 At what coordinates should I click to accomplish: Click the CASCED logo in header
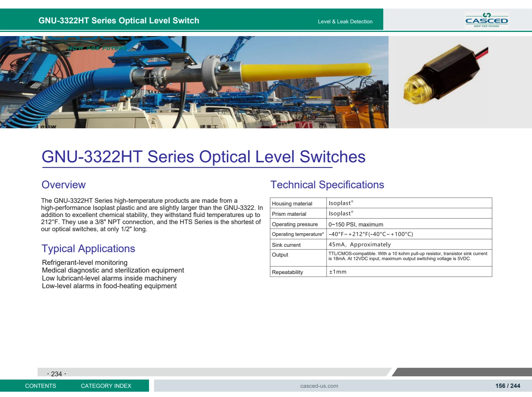(486, 20)
